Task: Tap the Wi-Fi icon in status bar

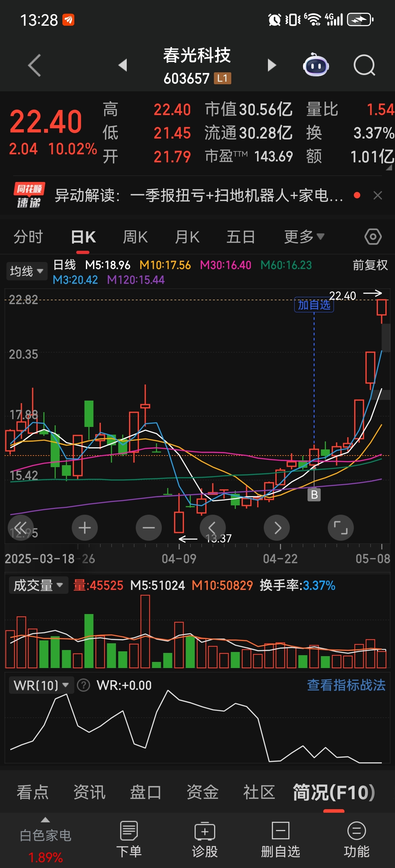Action: point(312,20)
